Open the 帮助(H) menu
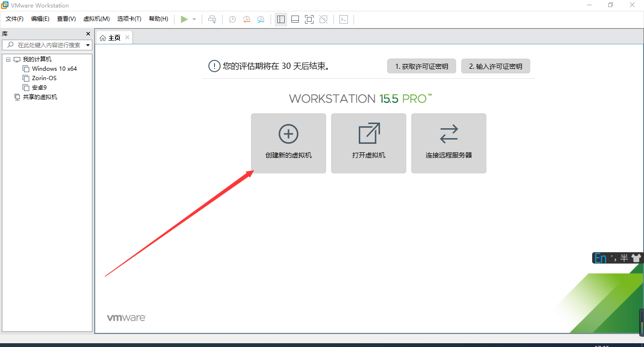 (x=158, y=19)
